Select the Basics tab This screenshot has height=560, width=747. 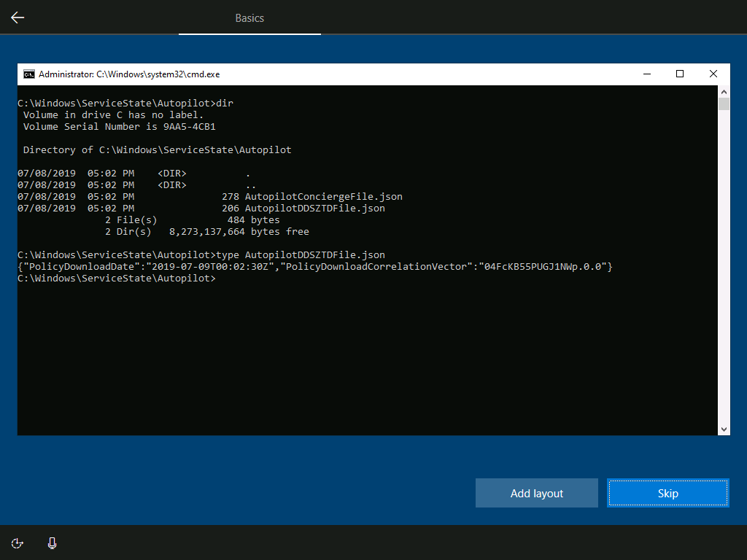point(249,17)
